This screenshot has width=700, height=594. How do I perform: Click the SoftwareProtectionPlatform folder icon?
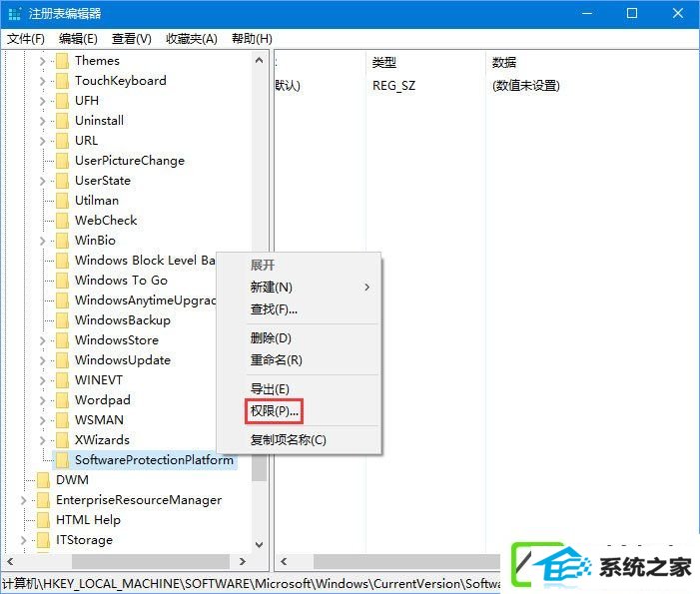pos(62,460)
